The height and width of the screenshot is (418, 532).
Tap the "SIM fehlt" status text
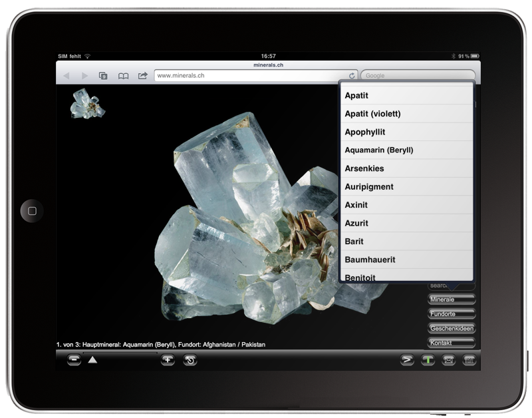tap(70, 56)
